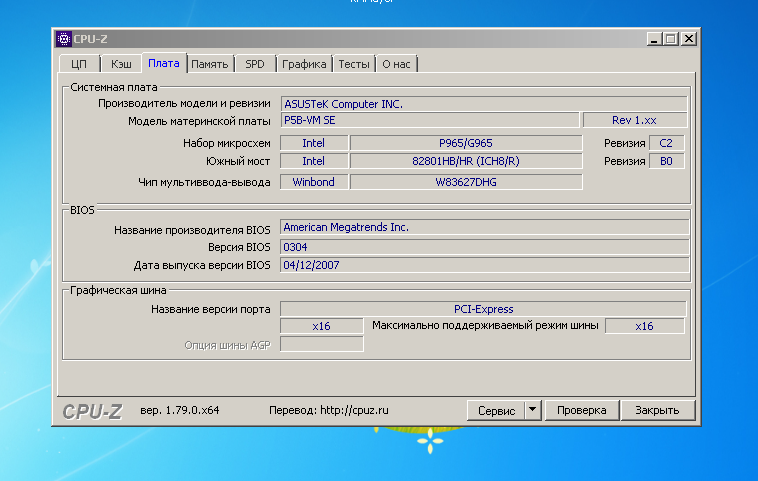The image size is (758, 481).
Task: Expand the Сервис dropdown arrow
Action: 532,410
